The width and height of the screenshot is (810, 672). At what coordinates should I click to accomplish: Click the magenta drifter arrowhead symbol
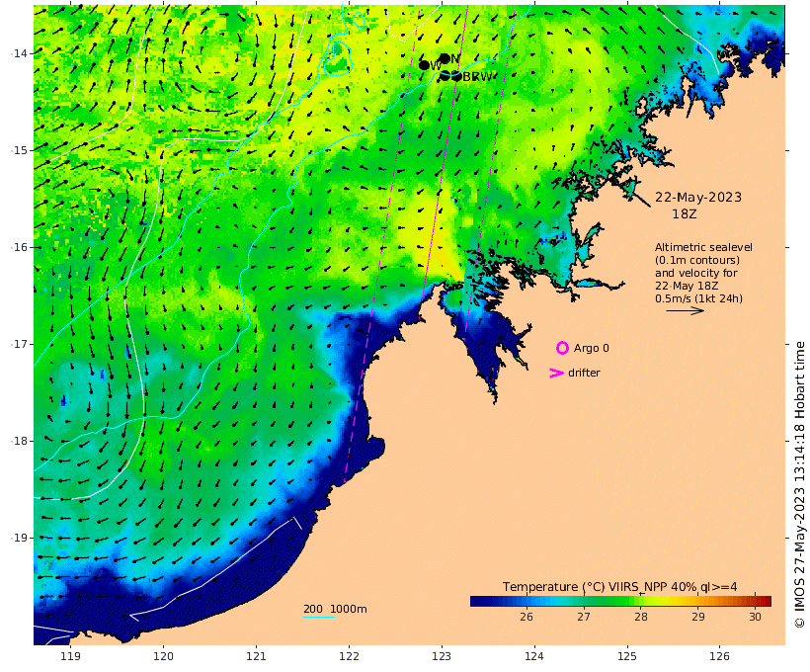pyautogui.click(x=556, y=373)
